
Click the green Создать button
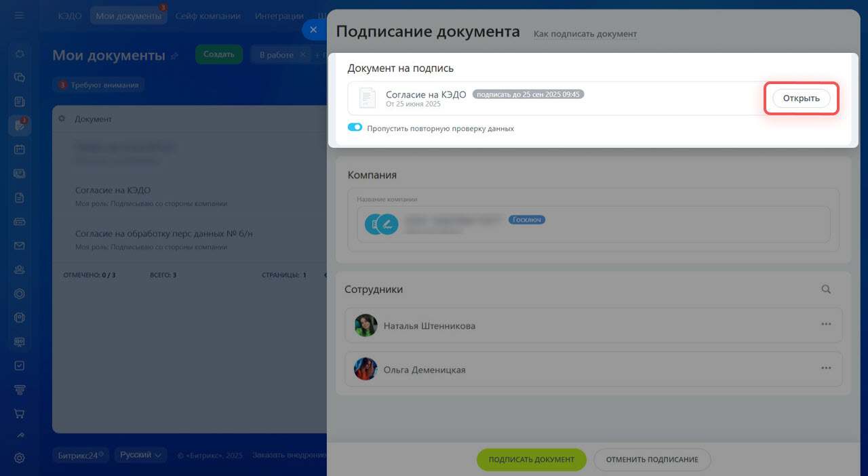click(219, 55)
